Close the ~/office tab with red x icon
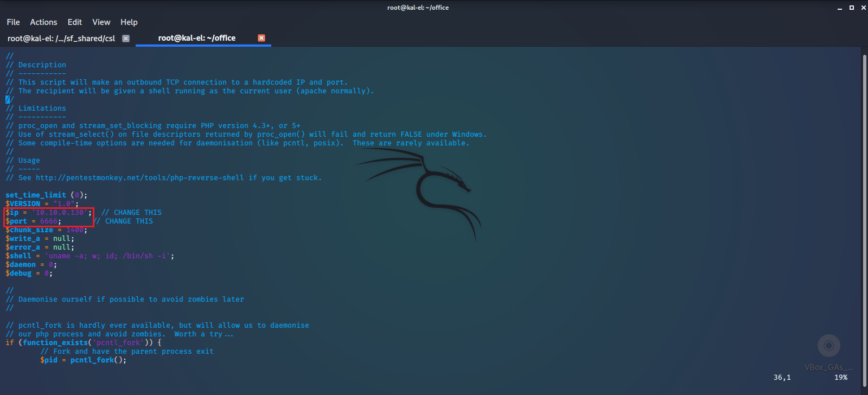The width and height of the screenshot is (868, 395). pyautogui.click(x=261, y=38)
